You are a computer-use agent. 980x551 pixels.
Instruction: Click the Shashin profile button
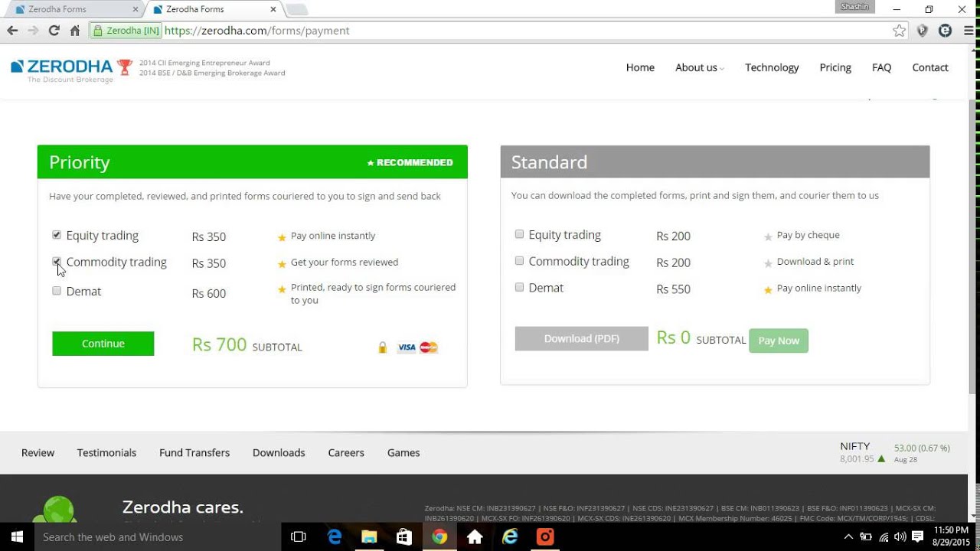[x=855, y=7]
